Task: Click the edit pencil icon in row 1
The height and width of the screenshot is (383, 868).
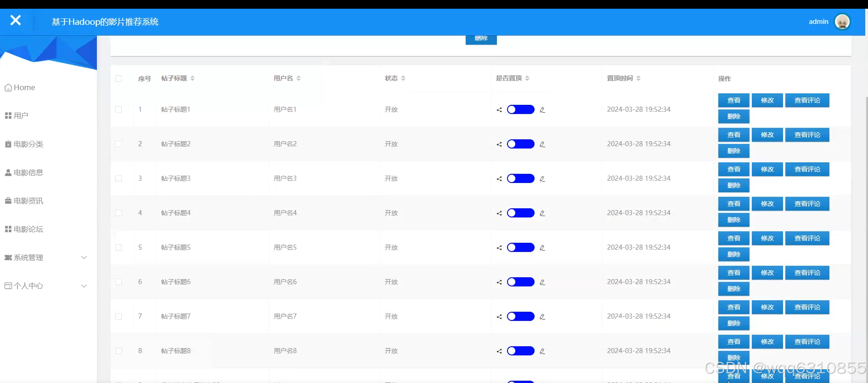Action: (542, 110)
